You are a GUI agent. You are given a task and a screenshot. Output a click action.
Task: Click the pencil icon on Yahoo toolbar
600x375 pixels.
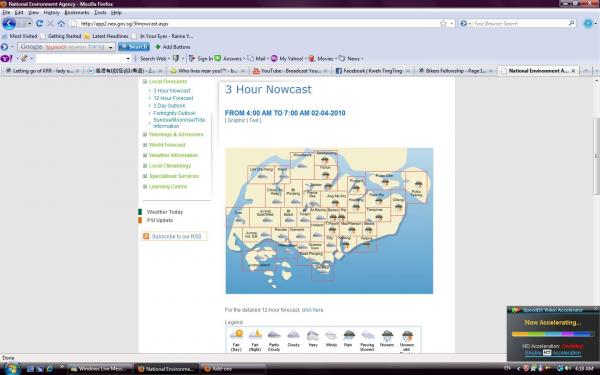click(24, 59)
